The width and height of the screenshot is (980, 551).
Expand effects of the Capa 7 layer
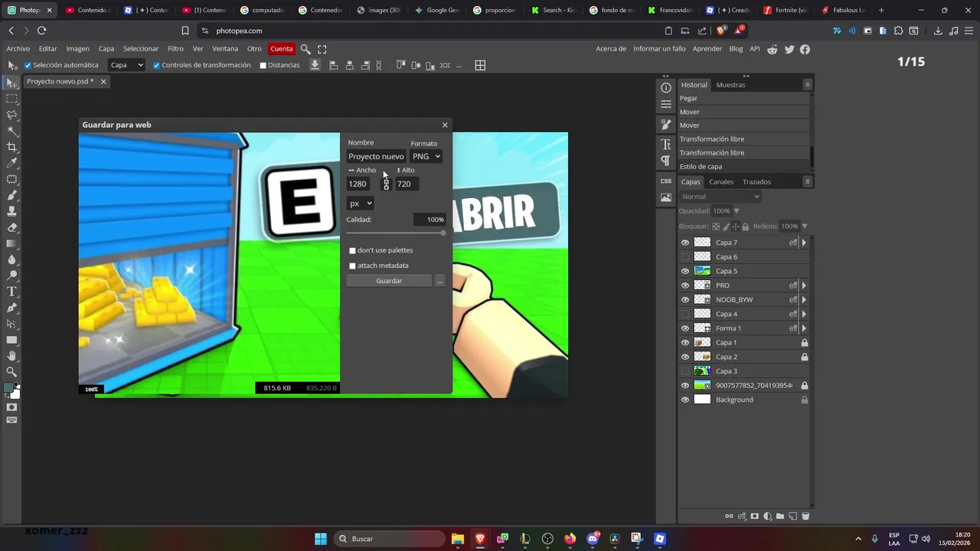[x=804, y=243]
